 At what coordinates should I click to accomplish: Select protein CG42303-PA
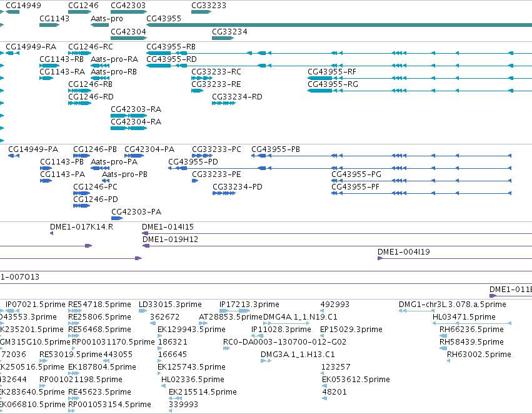[136, 212]
